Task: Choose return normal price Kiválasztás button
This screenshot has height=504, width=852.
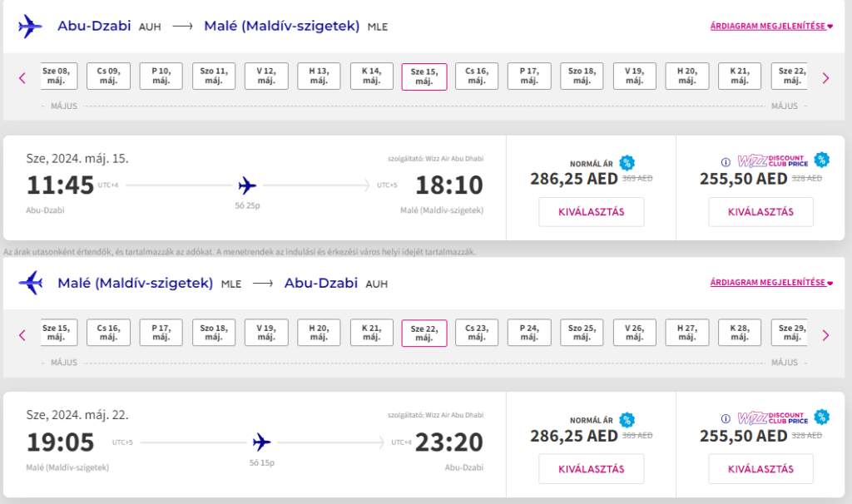Action: pyautogui.click(x=592, y=469)
